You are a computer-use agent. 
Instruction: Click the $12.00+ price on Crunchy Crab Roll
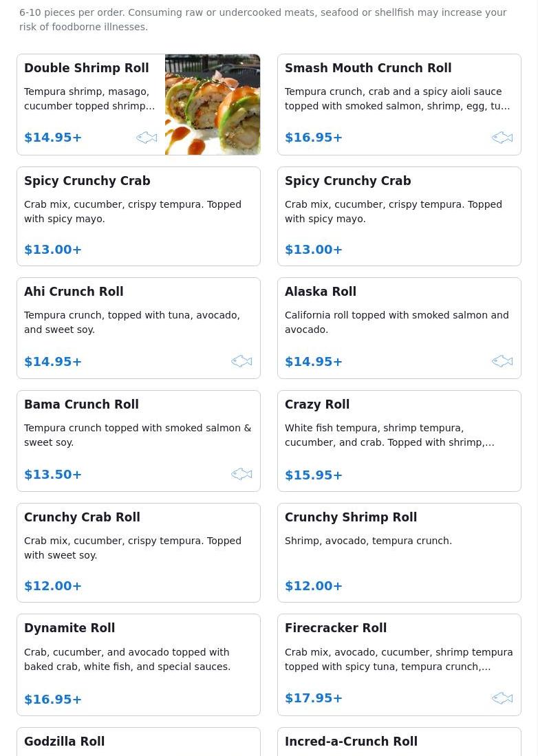click(53, 586)
